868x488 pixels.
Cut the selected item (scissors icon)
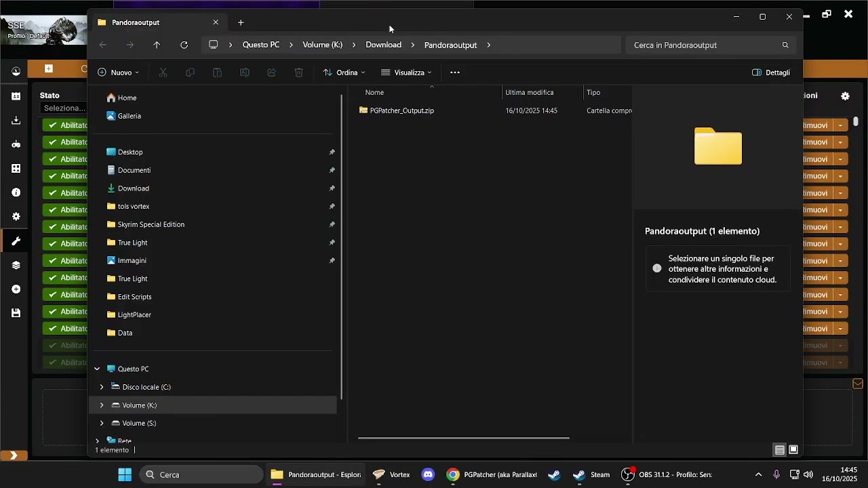click(163, 73)
